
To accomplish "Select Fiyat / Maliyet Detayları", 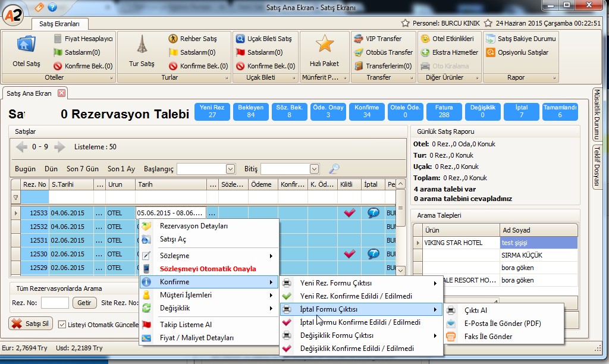I will [209, 338].
